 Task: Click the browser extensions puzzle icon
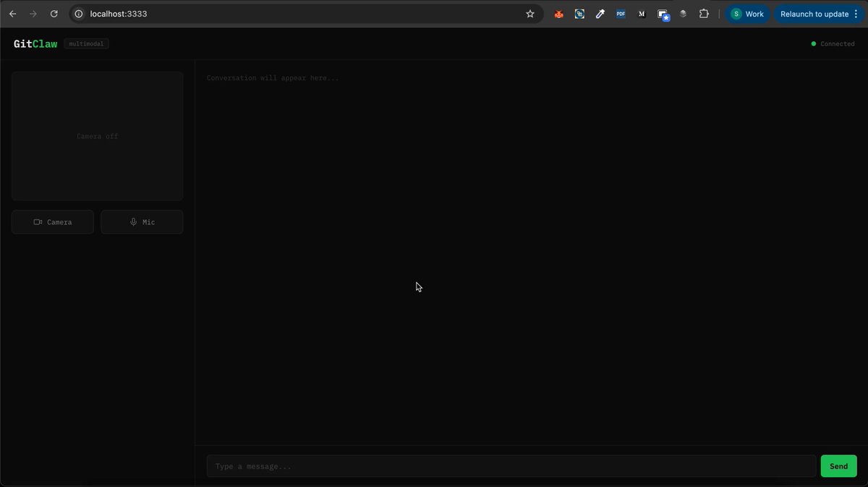(703, 13)
